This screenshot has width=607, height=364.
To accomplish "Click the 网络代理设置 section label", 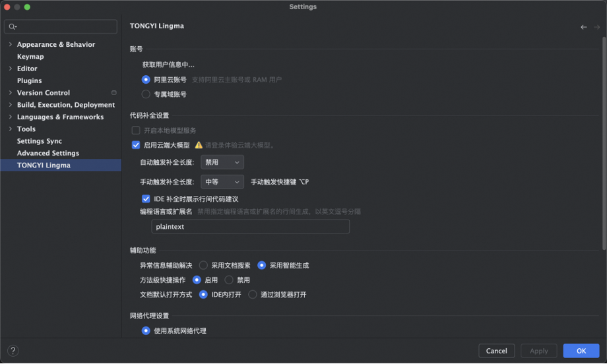I will coord(149,316).
